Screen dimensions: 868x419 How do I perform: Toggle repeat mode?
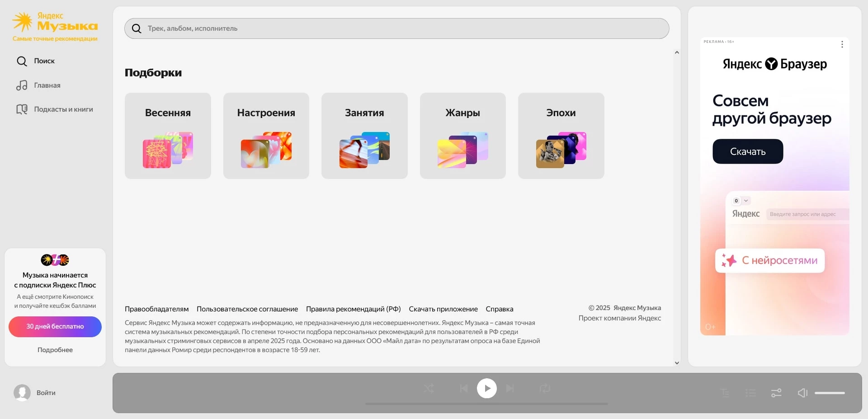tap(545, 388)
